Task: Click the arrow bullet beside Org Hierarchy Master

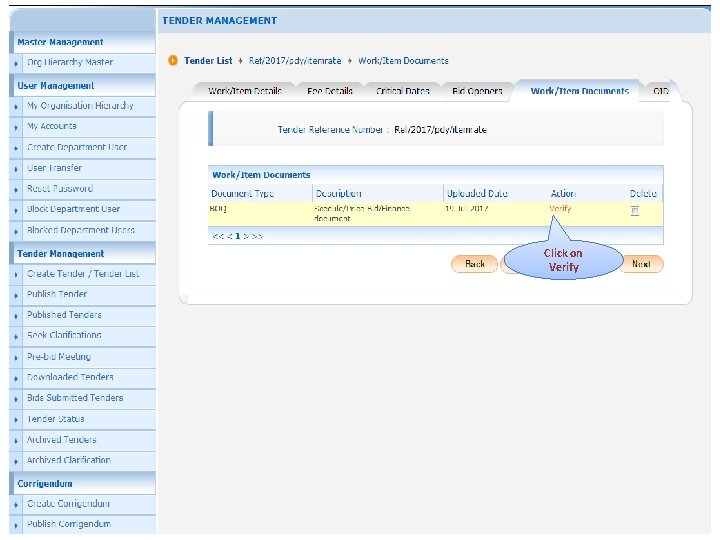Action: [x=16, y=63]
